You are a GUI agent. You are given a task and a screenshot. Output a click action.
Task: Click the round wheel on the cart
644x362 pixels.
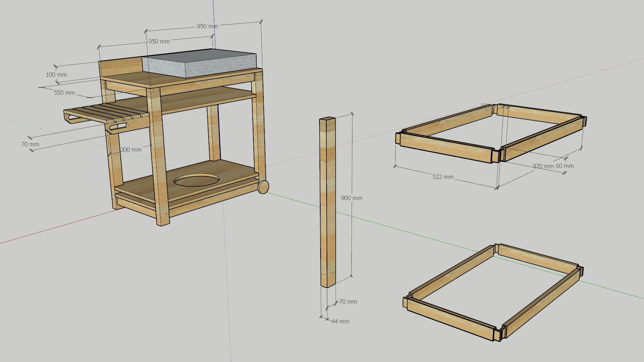point(263,187)
